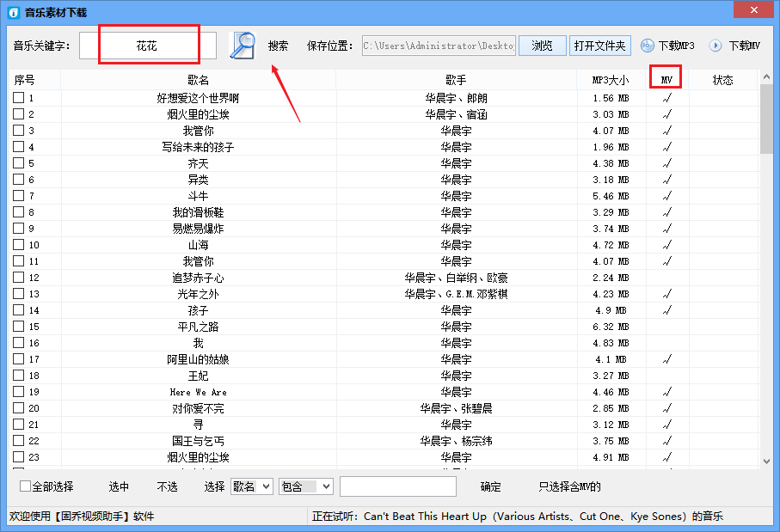Select song 光年之外
The image size is (780, 532).
click(x=198, y=294)
